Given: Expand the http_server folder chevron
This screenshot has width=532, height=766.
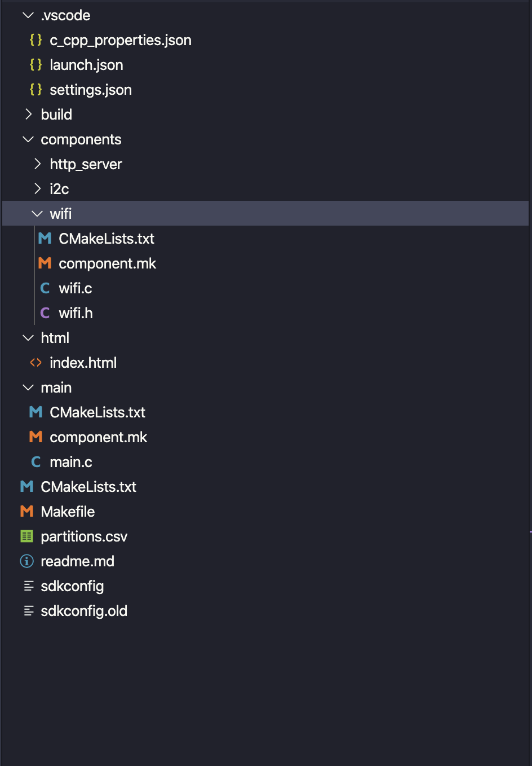Looking at the screenshot, I should point(37,164).
